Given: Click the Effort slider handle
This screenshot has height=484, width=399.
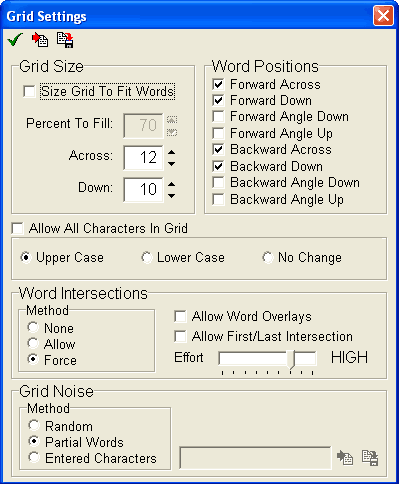Looking at the screenshot, I should click(x=292, y=359).
